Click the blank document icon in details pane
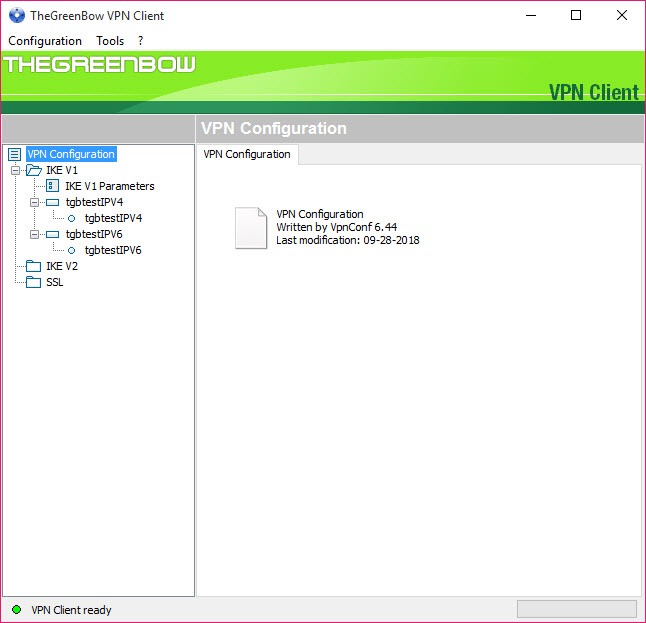The image size is (646, 623). pos(251,228)
